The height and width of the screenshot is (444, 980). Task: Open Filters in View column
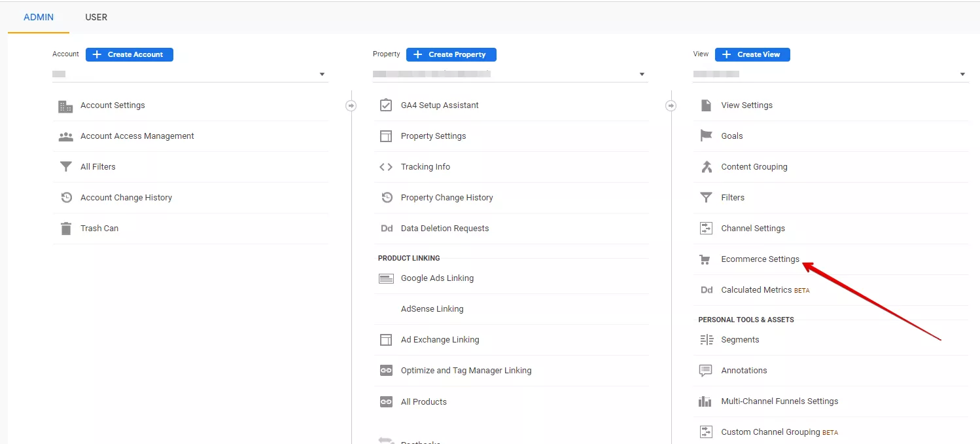pyautogui.click(x=733, y=198)
